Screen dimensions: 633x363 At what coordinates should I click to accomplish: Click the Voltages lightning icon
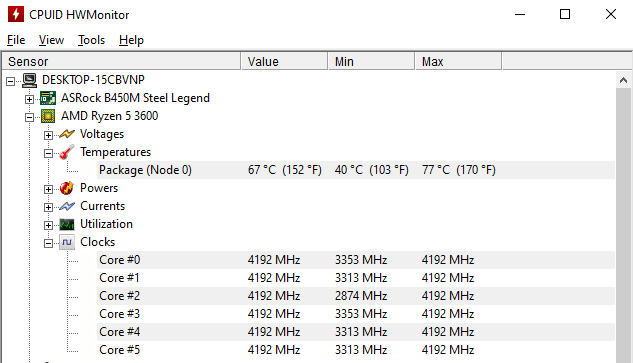67,134
